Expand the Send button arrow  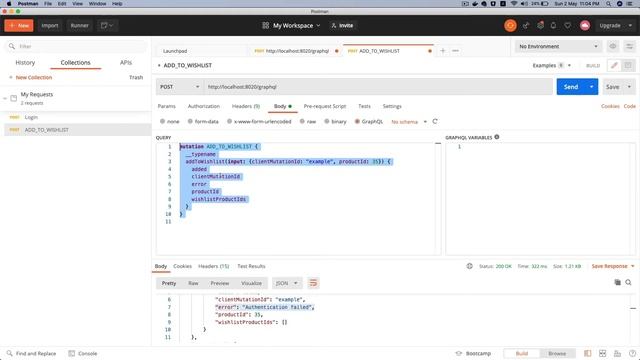click(591, 87)
